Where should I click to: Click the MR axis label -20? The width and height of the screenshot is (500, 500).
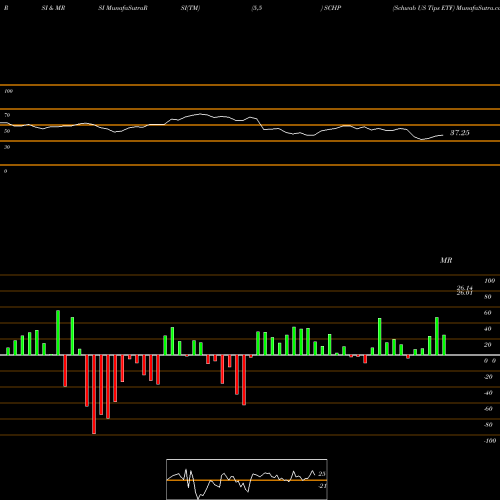[x=488, y=377]
